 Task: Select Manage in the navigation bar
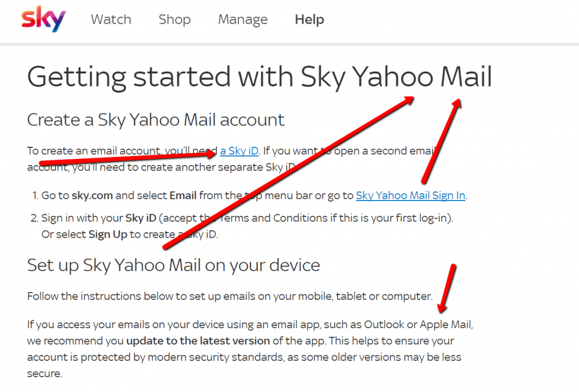[x=243, y=19]
